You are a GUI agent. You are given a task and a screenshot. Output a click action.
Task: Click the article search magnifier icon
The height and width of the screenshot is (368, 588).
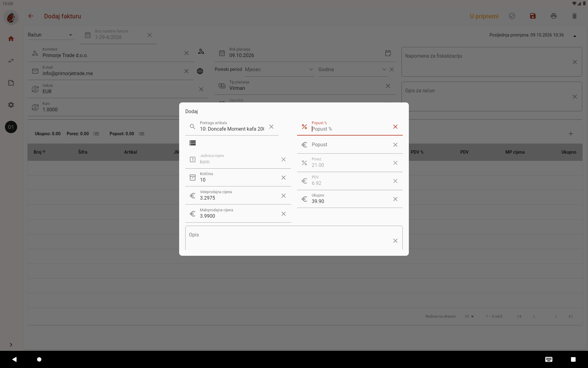point(193,126)
